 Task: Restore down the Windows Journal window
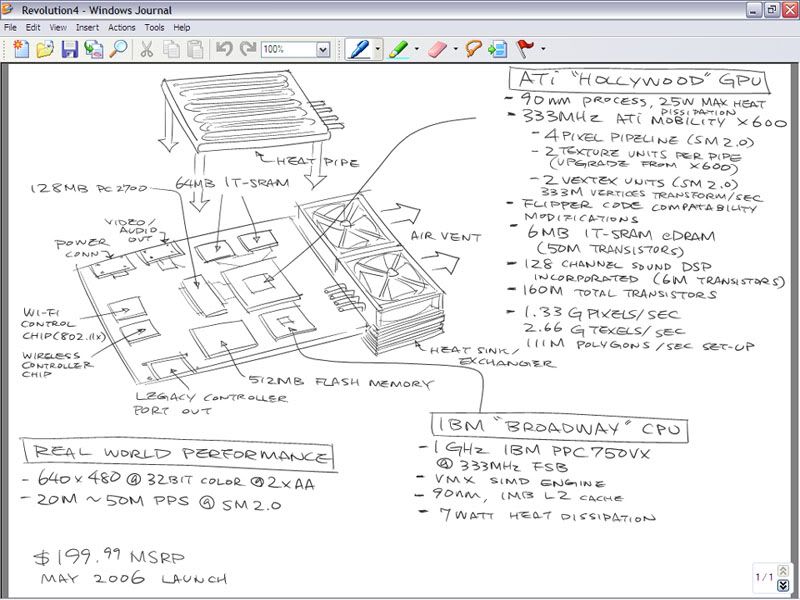point(772,10)
